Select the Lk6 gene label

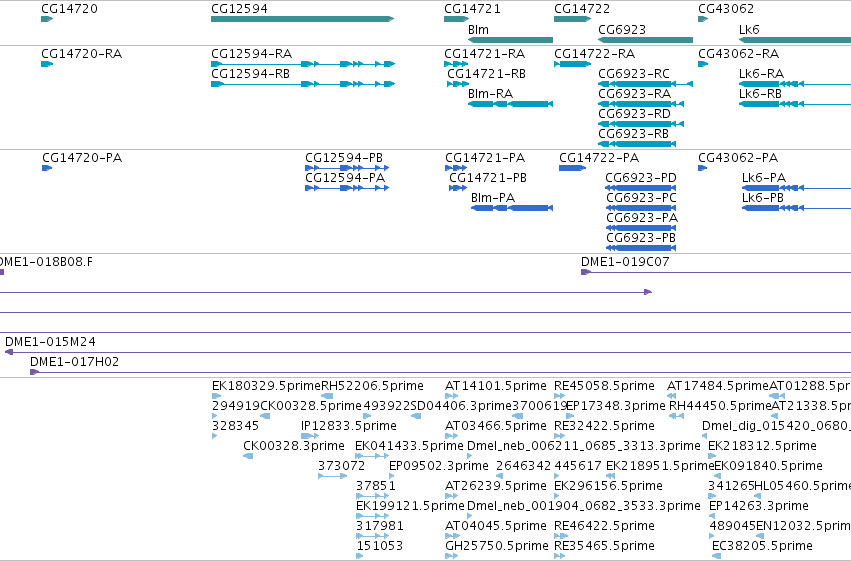point(749,30)
